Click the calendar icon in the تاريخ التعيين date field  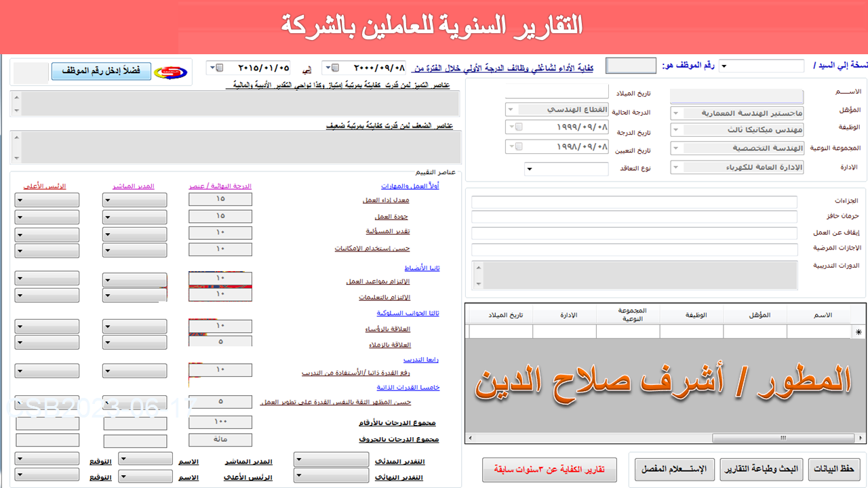point(519,146)
